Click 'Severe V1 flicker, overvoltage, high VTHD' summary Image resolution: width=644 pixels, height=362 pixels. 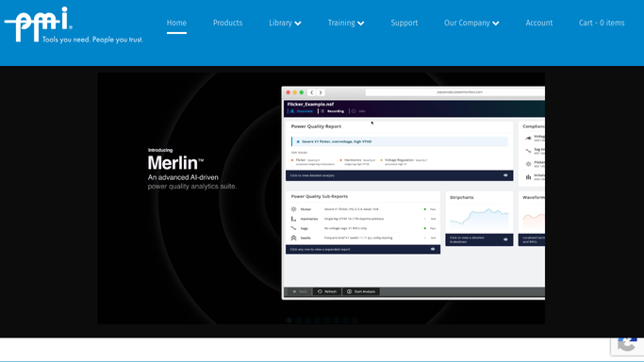(399, 141)
